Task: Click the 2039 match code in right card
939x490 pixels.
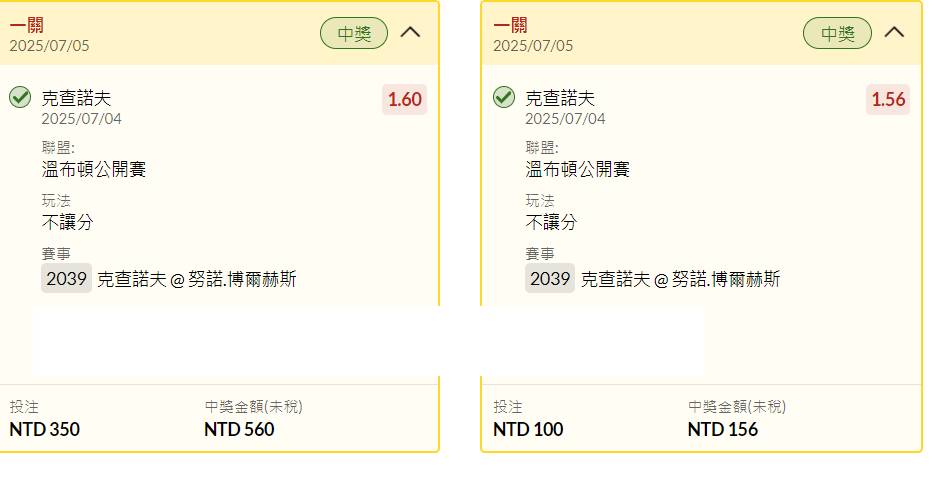Action: (550, 279)
